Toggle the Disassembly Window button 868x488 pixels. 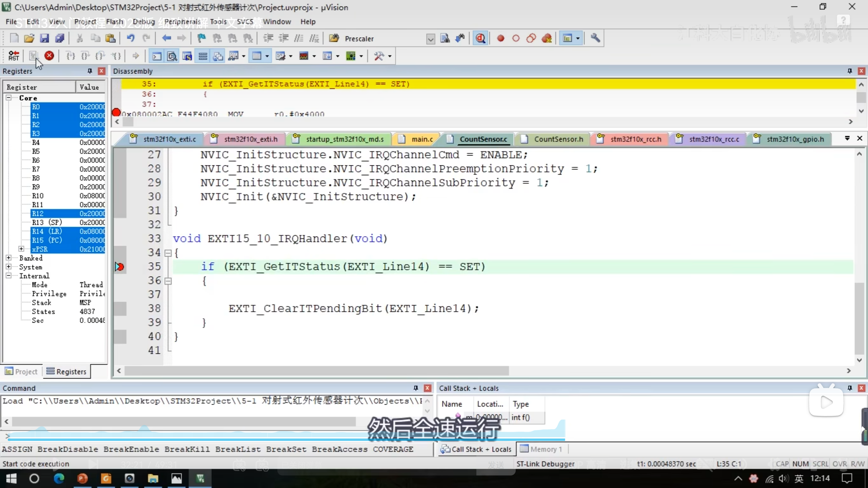coord(172,56)
